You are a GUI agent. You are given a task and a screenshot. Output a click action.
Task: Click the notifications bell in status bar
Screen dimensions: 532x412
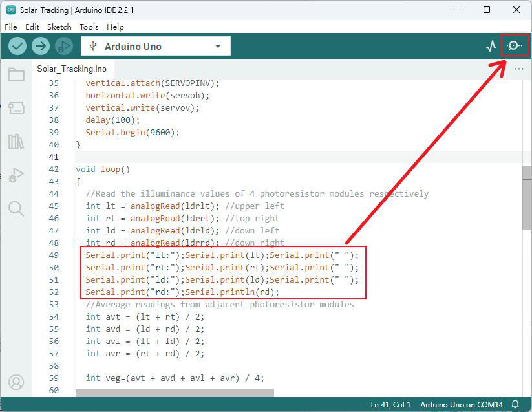(515, 404)
